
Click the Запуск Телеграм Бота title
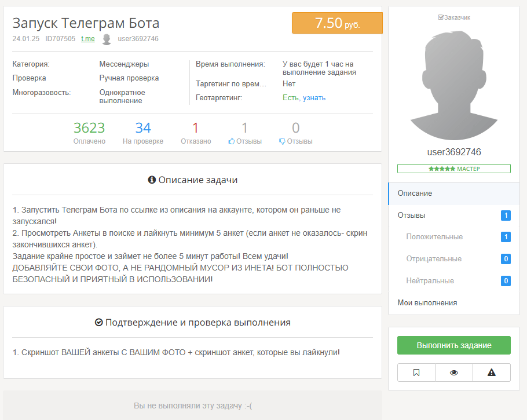(86, 23)
